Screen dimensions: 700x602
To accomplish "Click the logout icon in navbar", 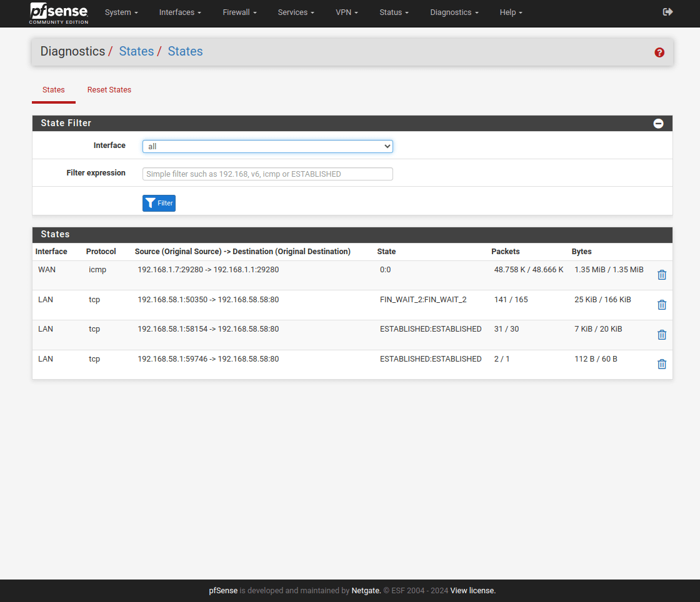I will pos(667,12).
